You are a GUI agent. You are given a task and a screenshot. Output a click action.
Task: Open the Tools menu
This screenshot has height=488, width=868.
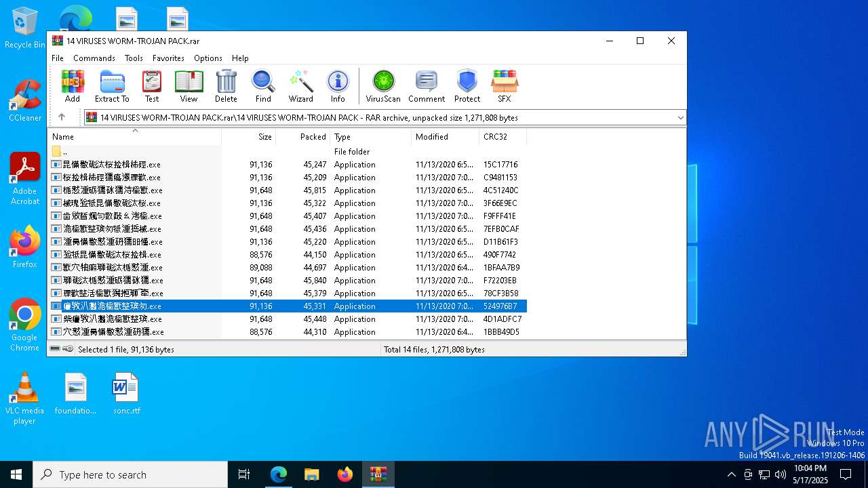(x=134, y=58)
